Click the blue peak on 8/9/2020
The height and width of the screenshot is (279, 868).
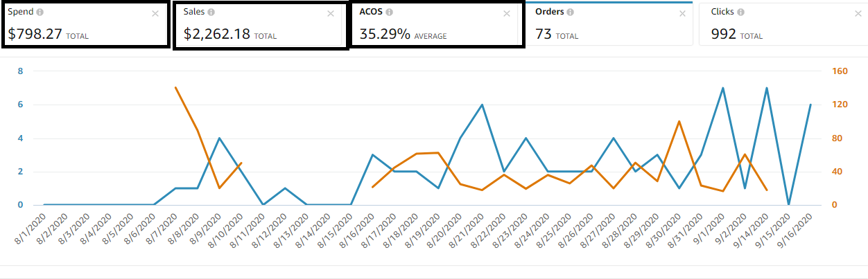click(219, 138)
